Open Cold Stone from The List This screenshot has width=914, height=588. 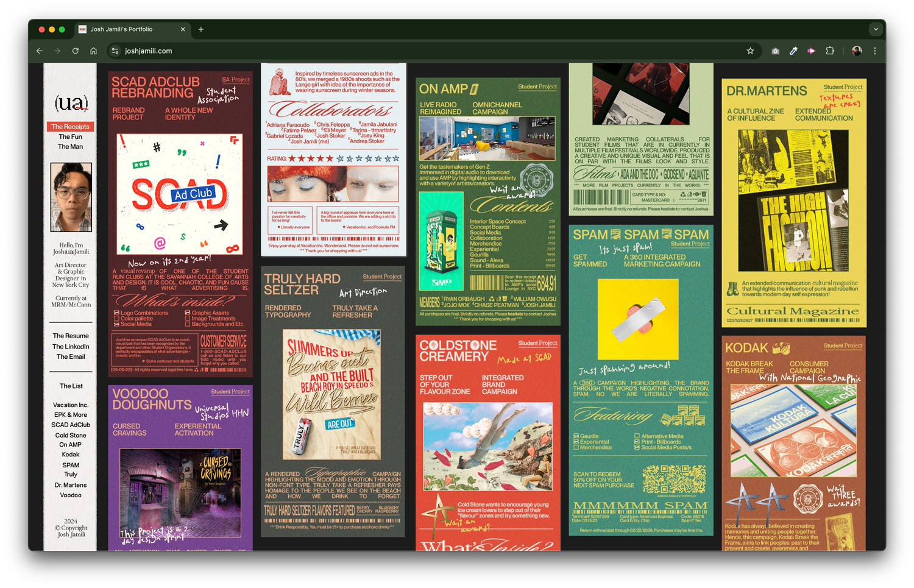click(x=71, y=436)
